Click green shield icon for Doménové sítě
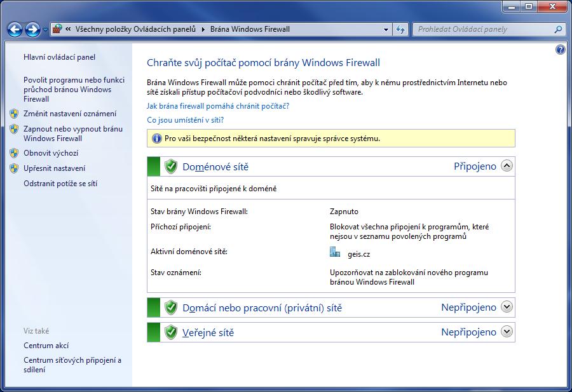 click(x=171, y=166)
